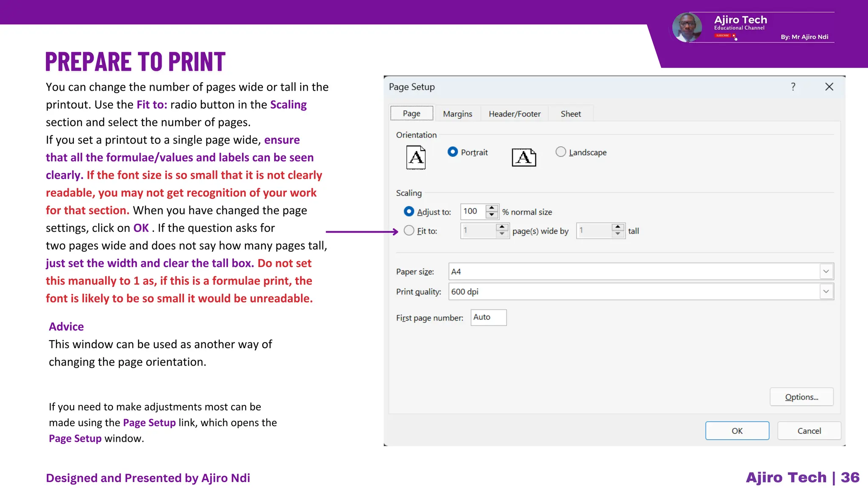Choose the Fit to radio option
The image size is (868, 488).
coord(409,230)
